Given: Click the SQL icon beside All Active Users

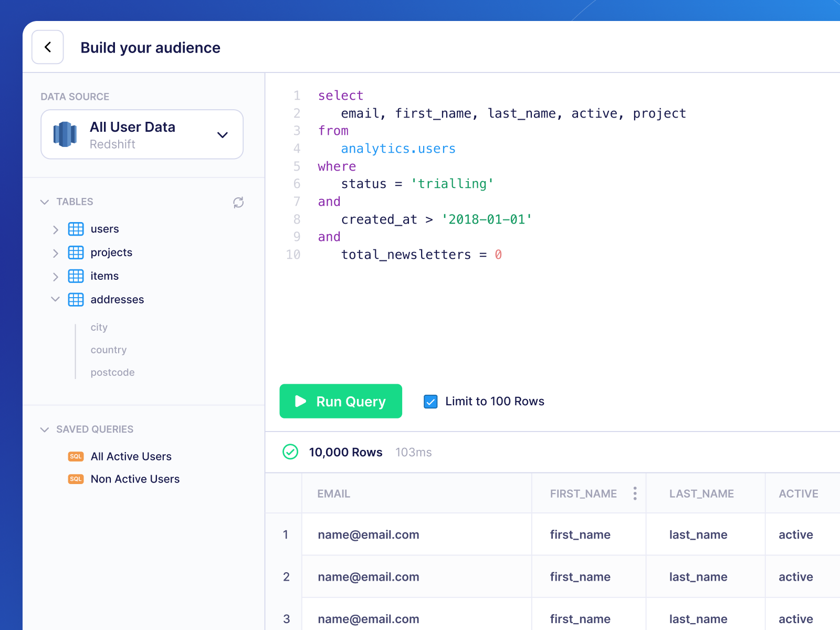Looking at the screenshot, I should click(76, 456).
